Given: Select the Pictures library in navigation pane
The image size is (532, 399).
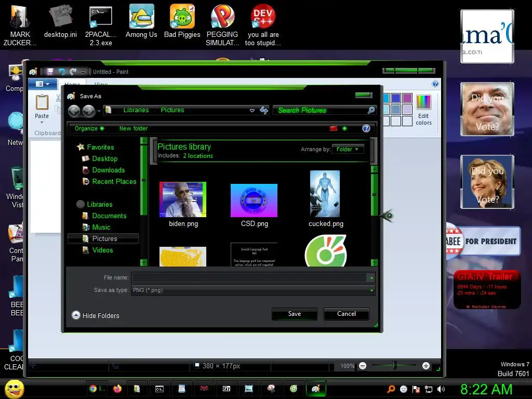Looking at the screenshot, I should (x=103, y=238).
